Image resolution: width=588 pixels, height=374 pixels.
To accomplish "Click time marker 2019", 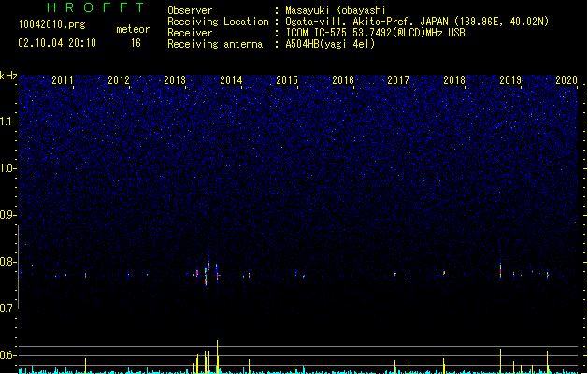I will click(x=510, y=80).
